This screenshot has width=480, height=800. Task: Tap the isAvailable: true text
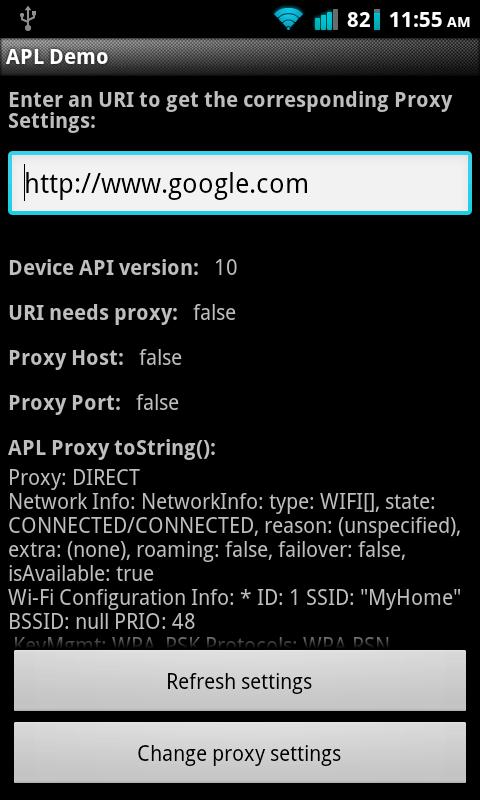click(81, 573)
